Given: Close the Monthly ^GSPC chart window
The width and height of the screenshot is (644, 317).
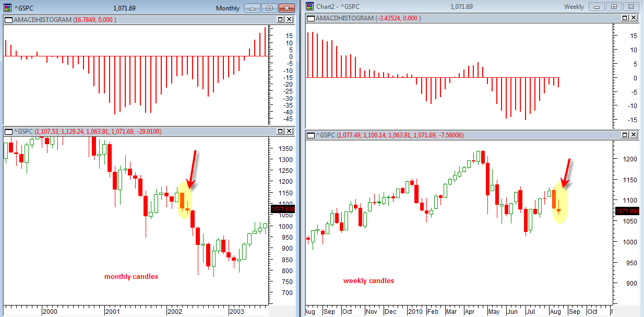Looking at the screenshot, I should coord(287,8).
